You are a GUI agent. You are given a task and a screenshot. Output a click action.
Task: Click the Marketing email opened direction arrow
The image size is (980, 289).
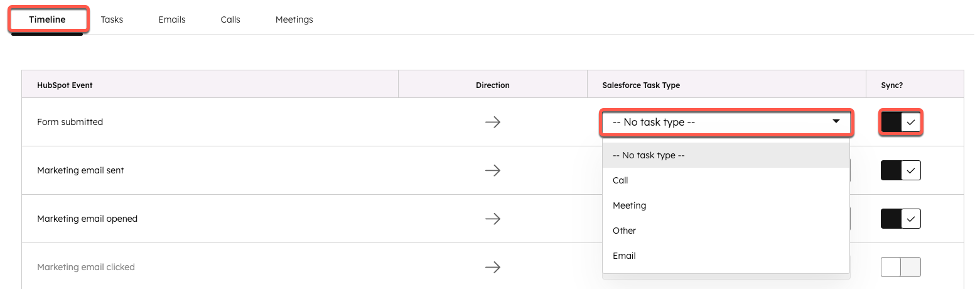[x=493, y=219]
